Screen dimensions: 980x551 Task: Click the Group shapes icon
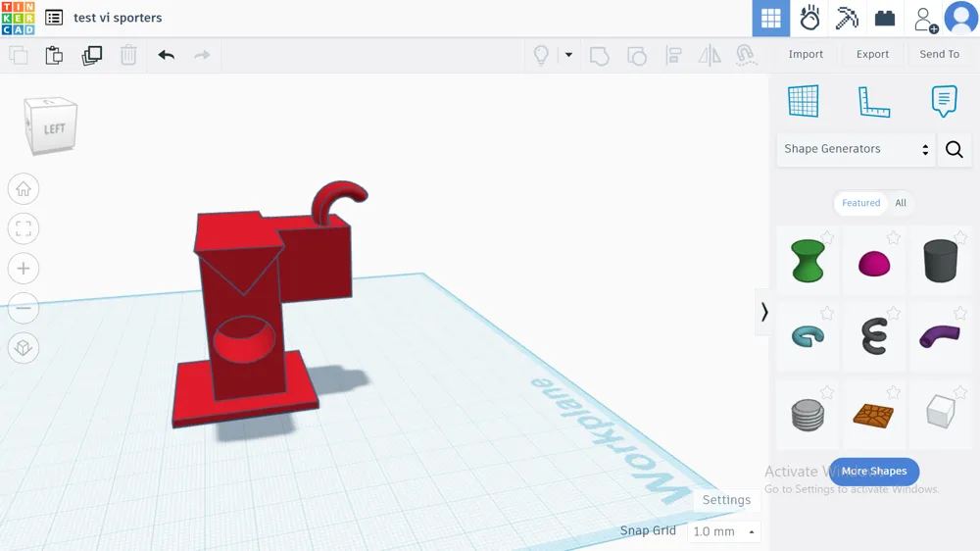599,56
